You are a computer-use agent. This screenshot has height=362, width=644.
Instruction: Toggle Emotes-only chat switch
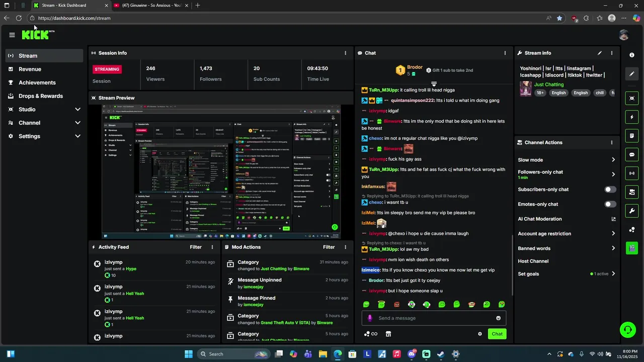[x=610, y=204]
